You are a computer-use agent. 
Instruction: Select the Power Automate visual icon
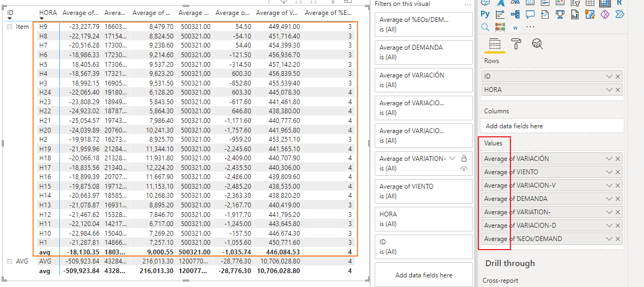[620, 14]
